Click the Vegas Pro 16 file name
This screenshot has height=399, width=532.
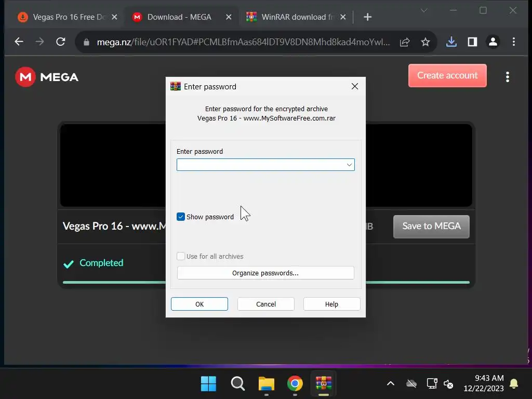click(x=114, y=227)
